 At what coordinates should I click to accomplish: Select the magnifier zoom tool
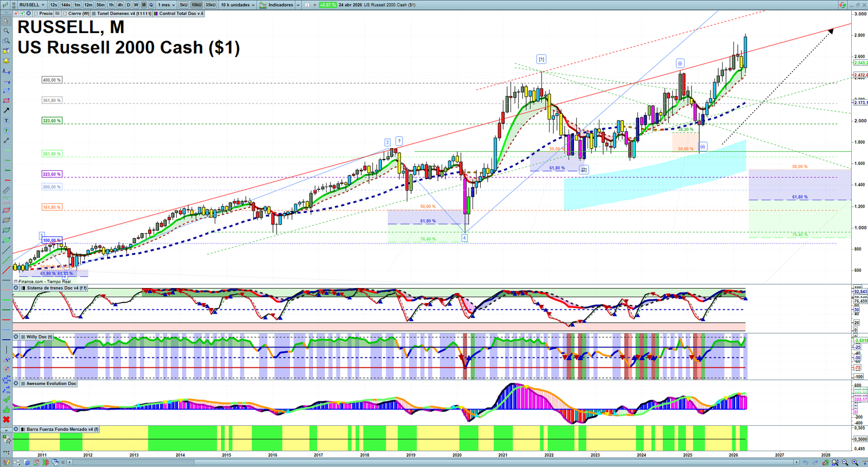pyautogui.click(x=6, y=31)
